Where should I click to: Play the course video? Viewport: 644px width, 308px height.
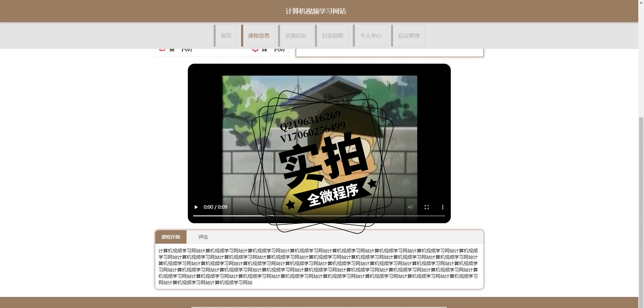tap(196, 207)
